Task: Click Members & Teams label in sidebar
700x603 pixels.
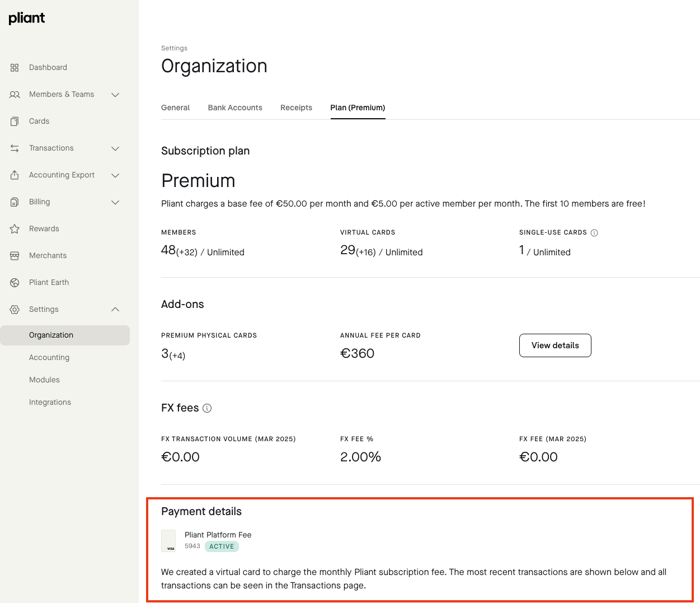Action: pos(62,94)
